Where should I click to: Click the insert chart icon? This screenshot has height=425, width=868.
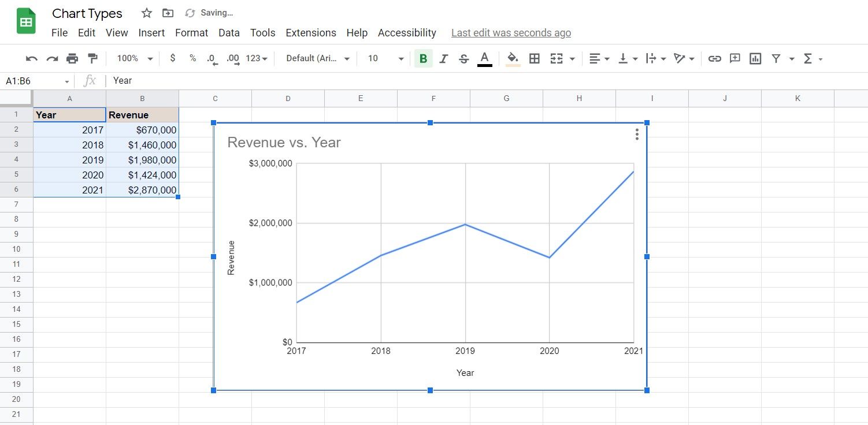755,58
